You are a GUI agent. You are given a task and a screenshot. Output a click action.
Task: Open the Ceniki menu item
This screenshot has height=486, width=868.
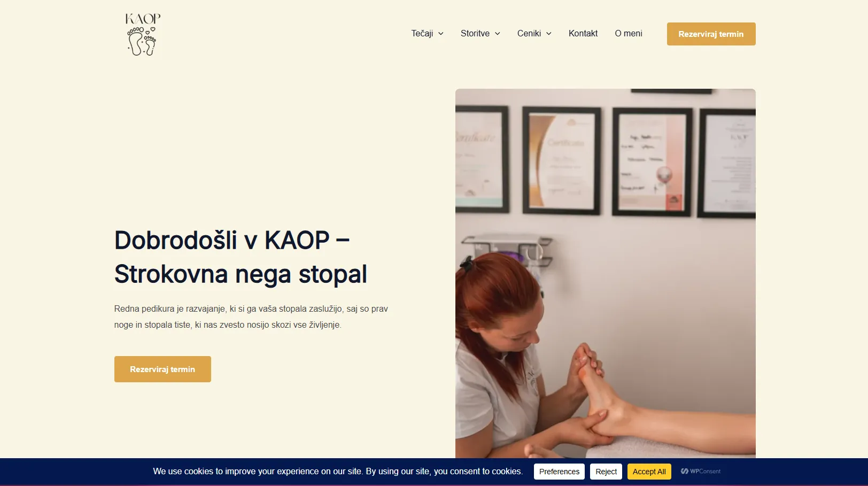tap(529, 33)
